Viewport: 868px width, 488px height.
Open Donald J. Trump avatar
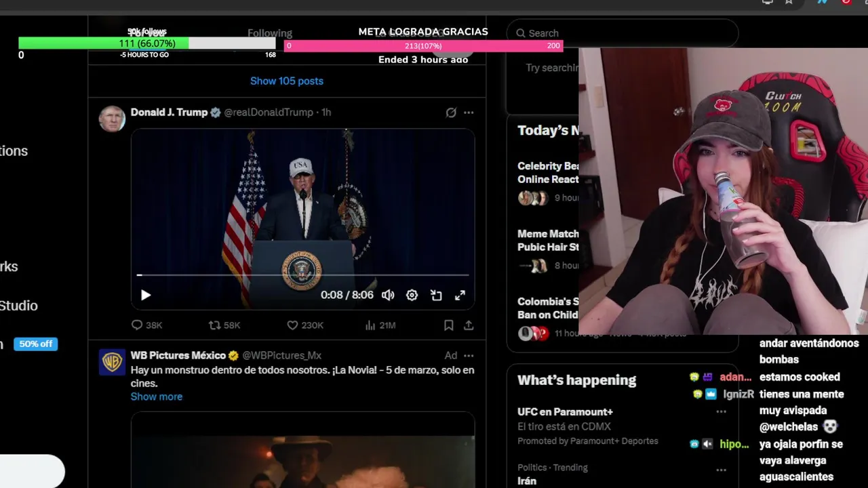point(112,119)
